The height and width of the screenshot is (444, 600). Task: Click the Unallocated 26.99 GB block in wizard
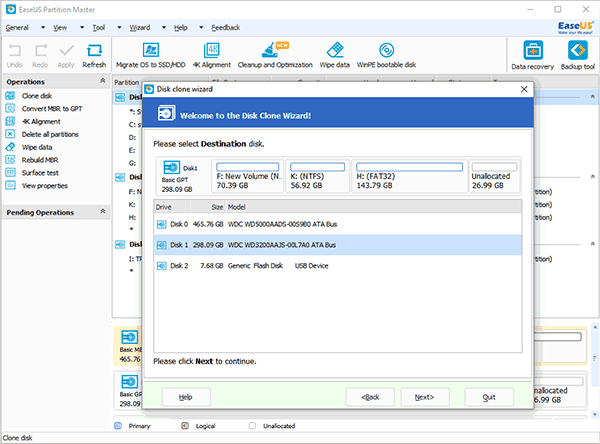[x=494, y=176]
